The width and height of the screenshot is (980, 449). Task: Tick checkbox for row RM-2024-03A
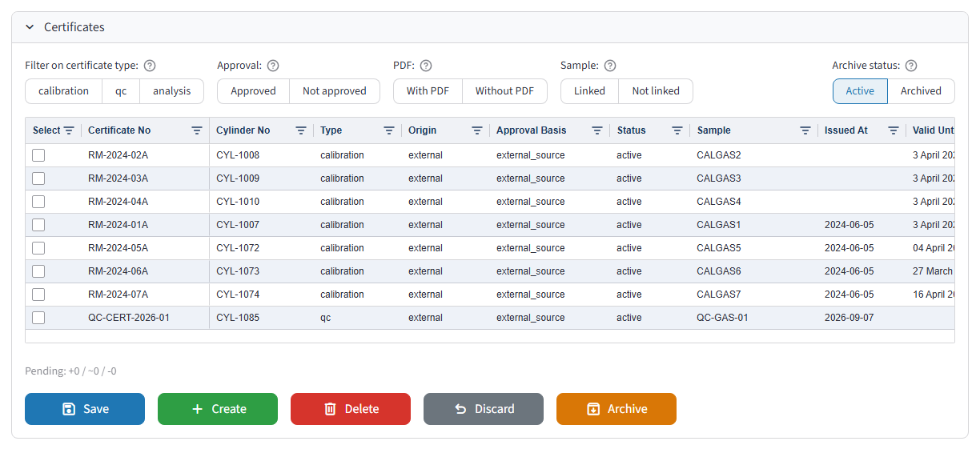tap(38, 178)
